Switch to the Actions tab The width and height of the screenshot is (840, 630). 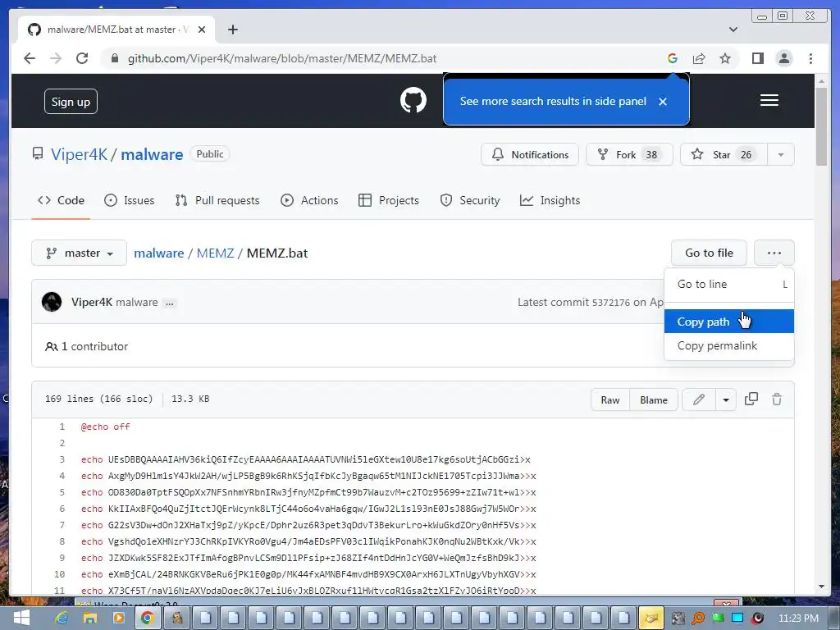pos(309,200)
